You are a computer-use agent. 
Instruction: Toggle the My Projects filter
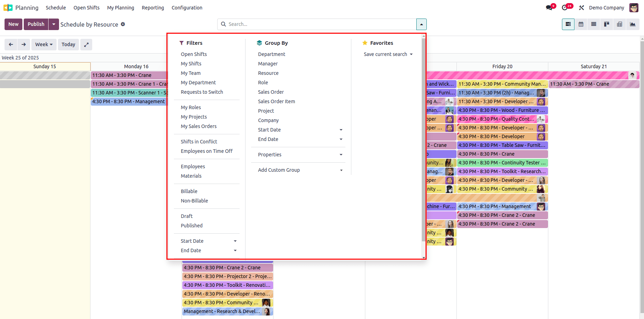tap(194, 117)
